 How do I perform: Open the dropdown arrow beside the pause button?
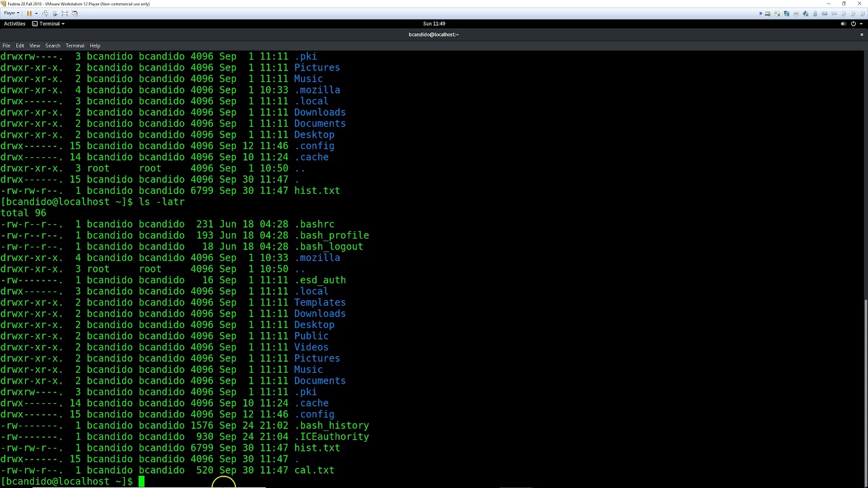coord(36,14)
